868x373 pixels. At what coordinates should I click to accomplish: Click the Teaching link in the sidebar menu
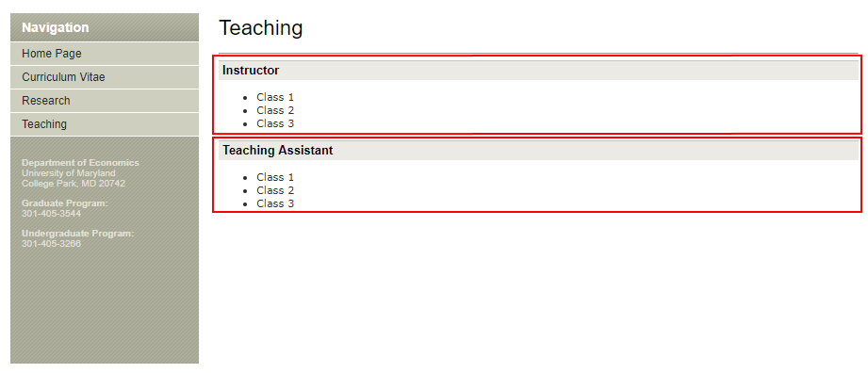tap(104, 124)
